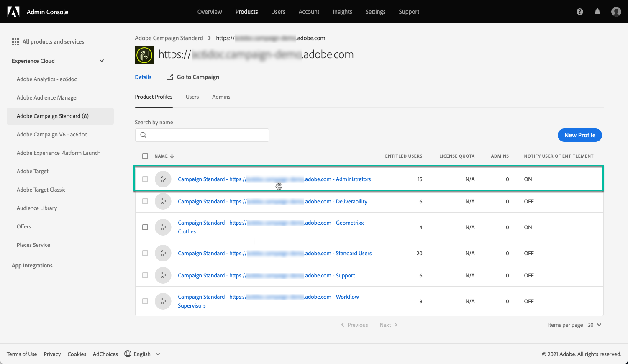
Task: Check the Administrators profile checkbox
Action: coord(145,179)
